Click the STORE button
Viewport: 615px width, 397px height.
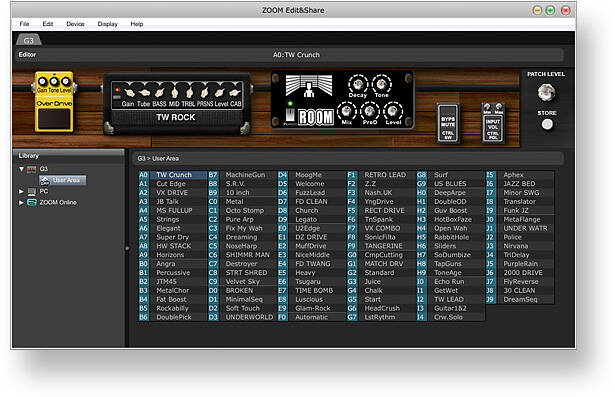tap(547, 124)
